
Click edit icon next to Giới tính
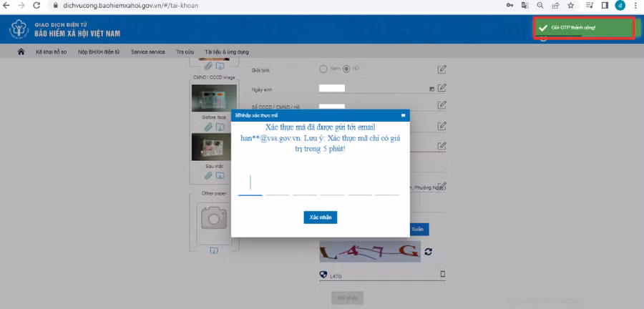point(442,69)
